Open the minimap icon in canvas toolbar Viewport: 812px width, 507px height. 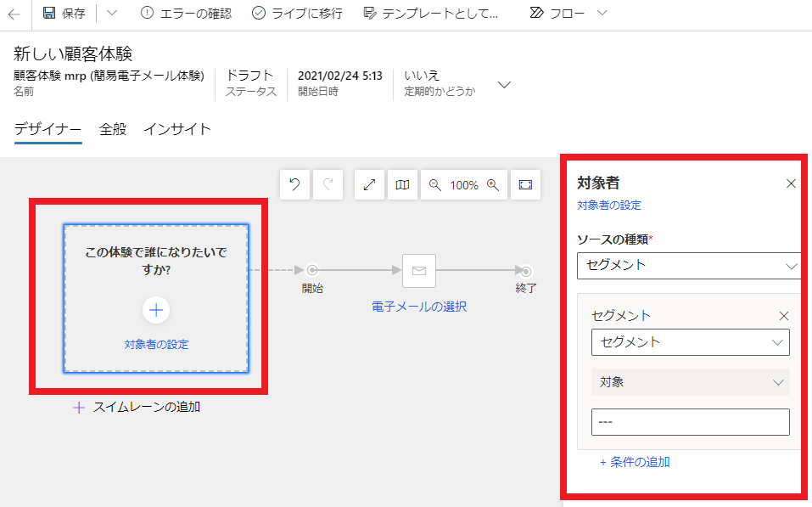tap(402, 184)
